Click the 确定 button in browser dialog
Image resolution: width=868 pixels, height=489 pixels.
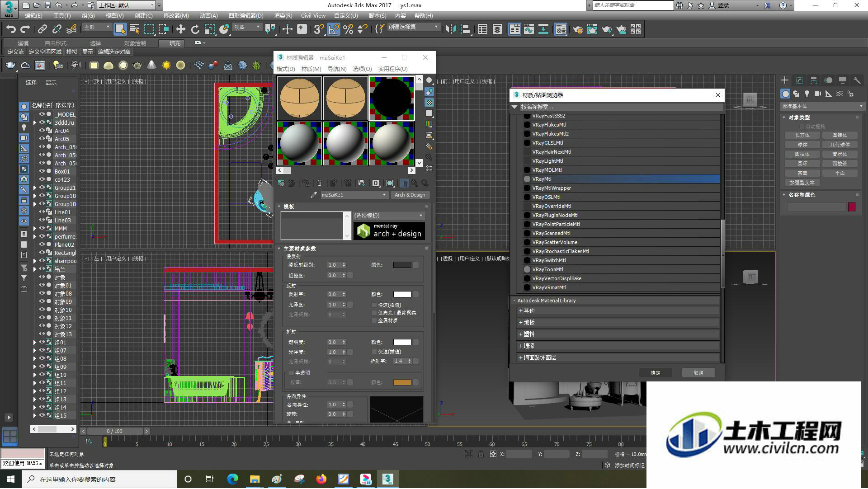(656, 373)
